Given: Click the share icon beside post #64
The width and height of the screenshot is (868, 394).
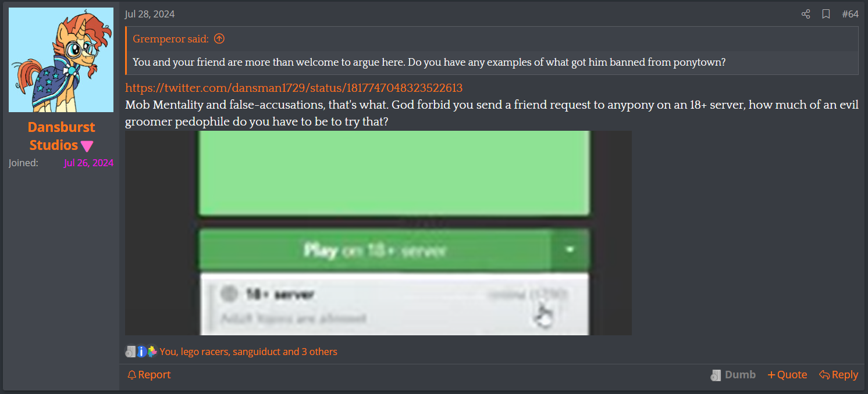Looking at the screenshot, I should tap(806, 14).
